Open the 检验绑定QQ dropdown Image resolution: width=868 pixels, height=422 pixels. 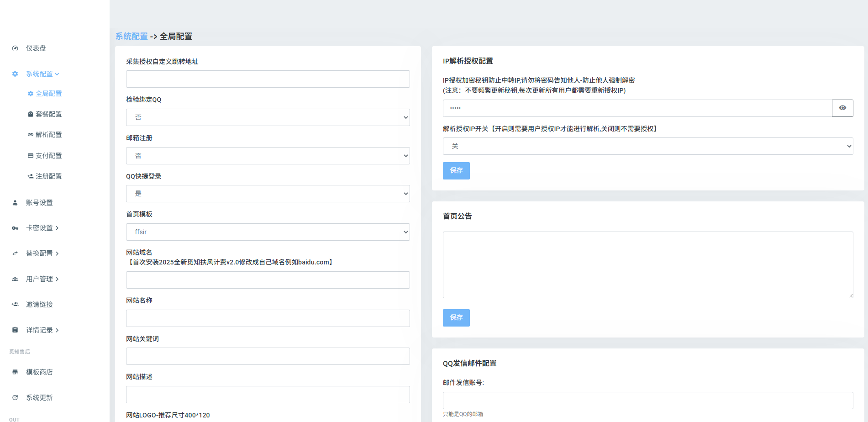point(268,117)
